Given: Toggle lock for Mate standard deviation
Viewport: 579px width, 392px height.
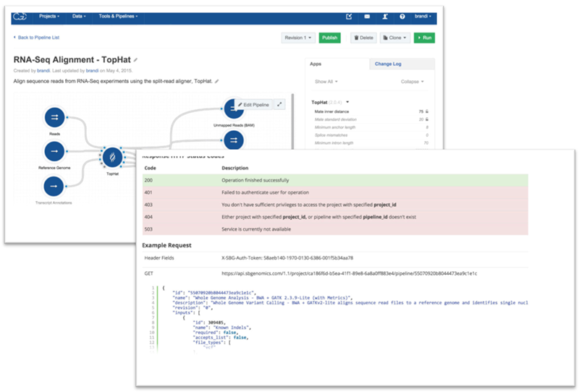Looking at the screenshot, I should point(428,119).
